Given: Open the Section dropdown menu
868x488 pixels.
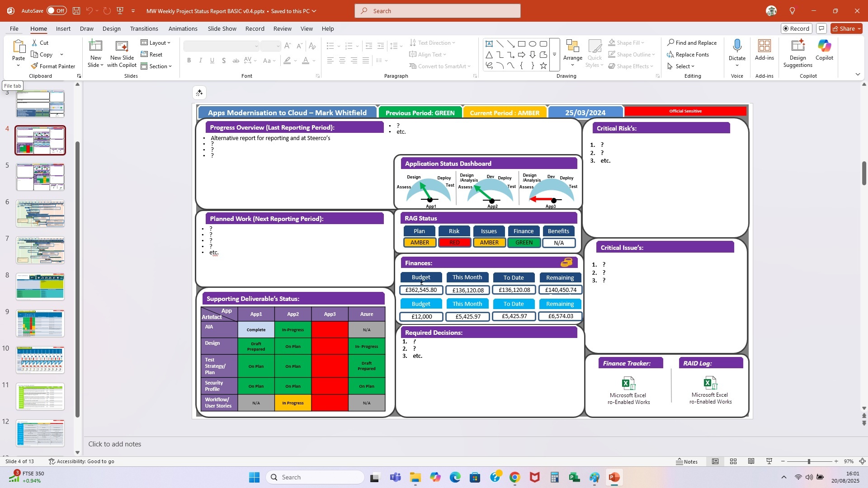Looking at the screenshot, I should coord(157,66).
